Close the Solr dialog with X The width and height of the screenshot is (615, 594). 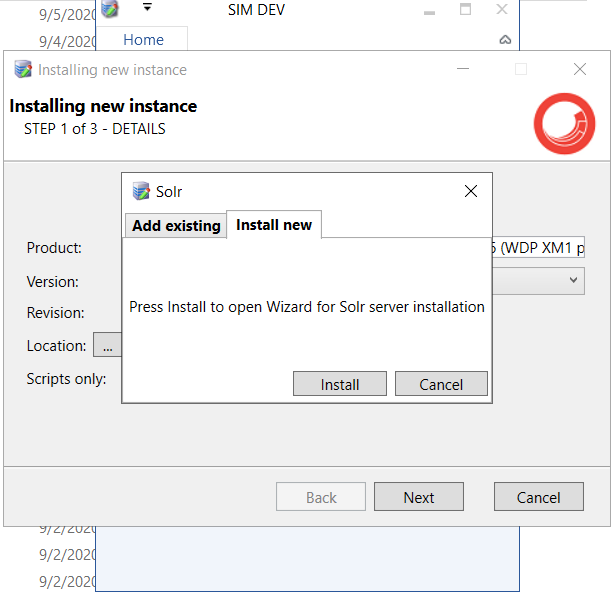471,191
